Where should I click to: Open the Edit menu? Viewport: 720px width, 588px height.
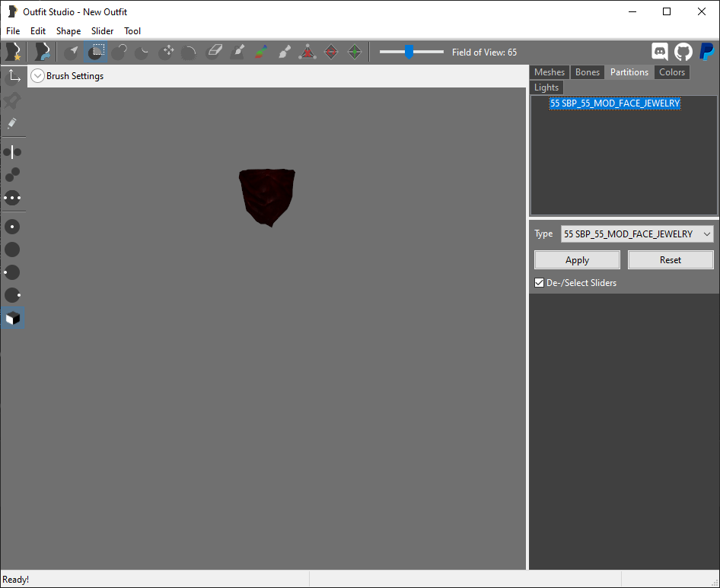[x=38, y=30]
